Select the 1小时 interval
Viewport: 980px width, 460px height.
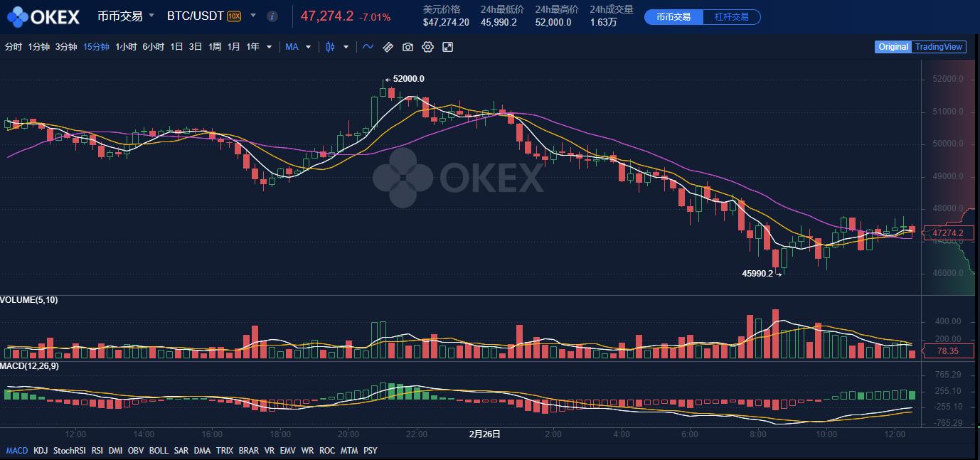coord(127,47)
